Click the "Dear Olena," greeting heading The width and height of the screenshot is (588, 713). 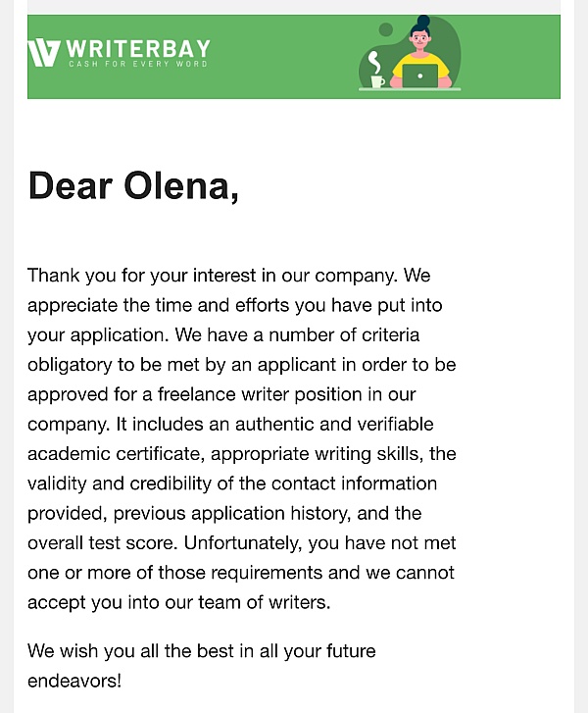pyautogui.click(x=133, y=185)
